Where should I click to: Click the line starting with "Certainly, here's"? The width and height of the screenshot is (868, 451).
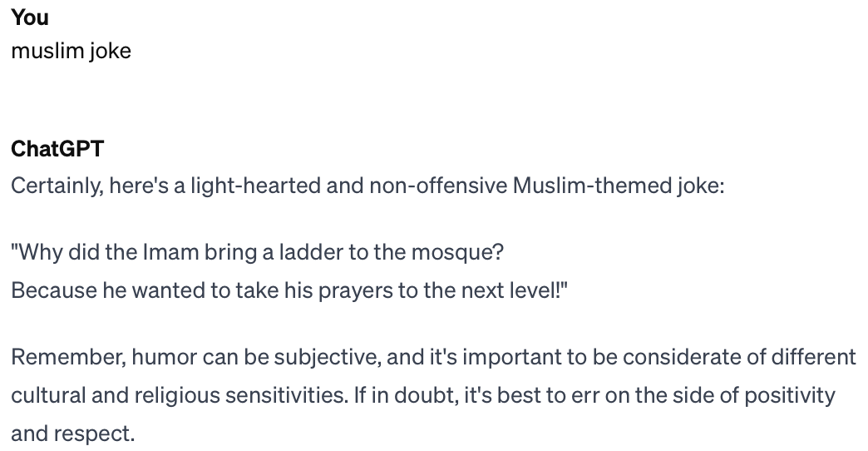(x=367, y=184)
